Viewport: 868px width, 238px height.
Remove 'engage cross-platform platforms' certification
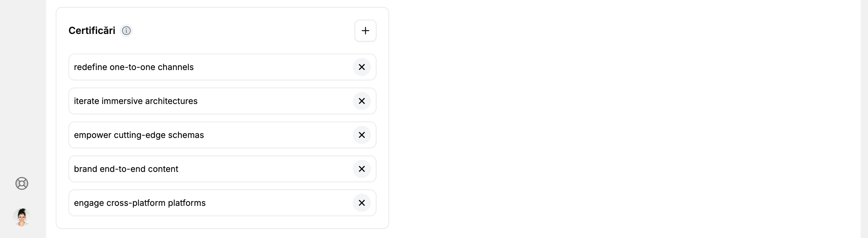(x=362, y=203)
